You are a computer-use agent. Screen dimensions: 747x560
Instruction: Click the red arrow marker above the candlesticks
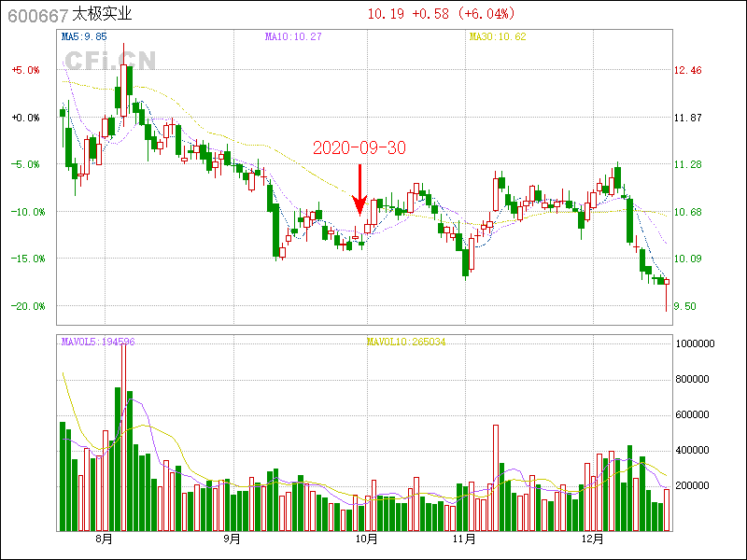359,189
